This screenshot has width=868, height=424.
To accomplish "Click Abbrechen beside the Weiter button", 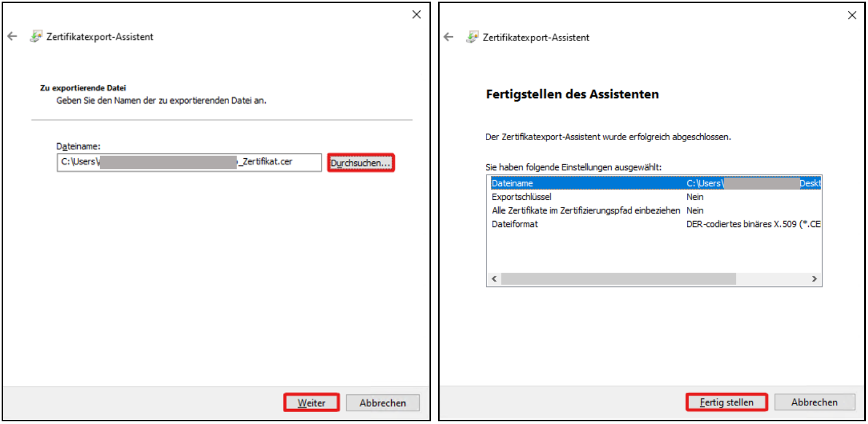I will 383,403.
